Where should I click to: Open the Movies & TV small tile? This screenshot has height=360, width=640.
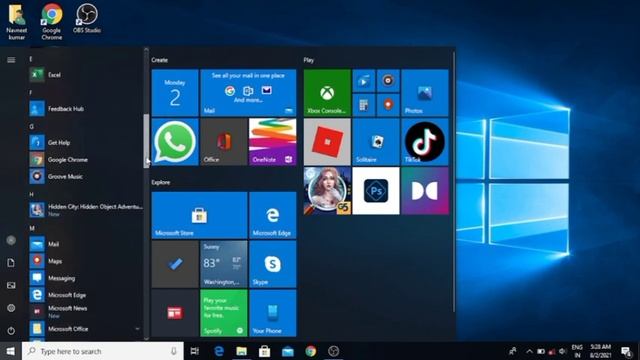[364, 80]
